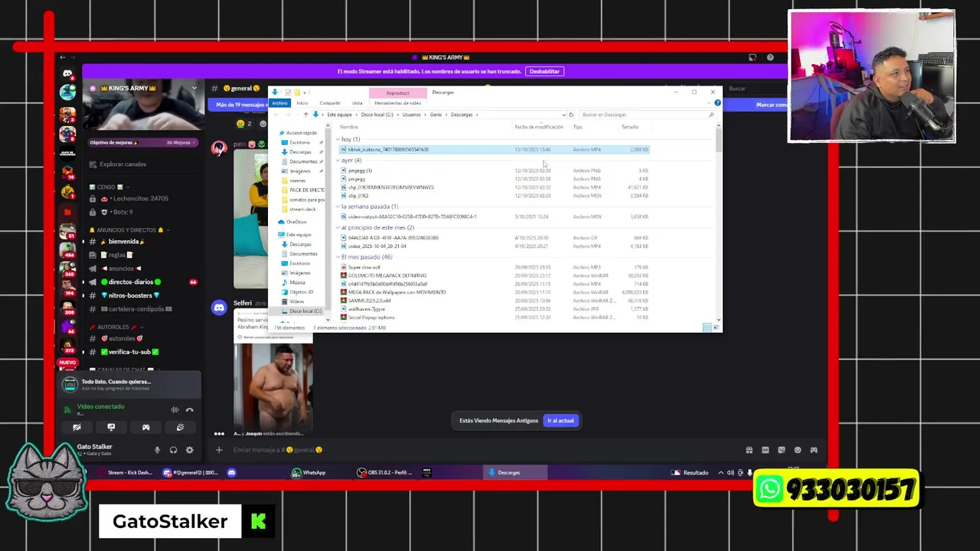This screenshot has width=980, height=551.
Task: Open the Archivo tab in File Explorer
Action: (279, 103)
